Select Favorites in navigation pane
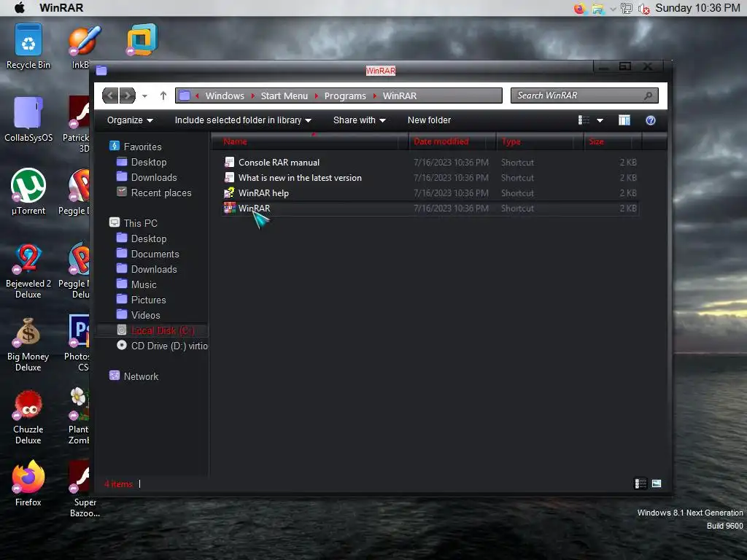Viewport: 747px width, 560px height. point(142,147)
